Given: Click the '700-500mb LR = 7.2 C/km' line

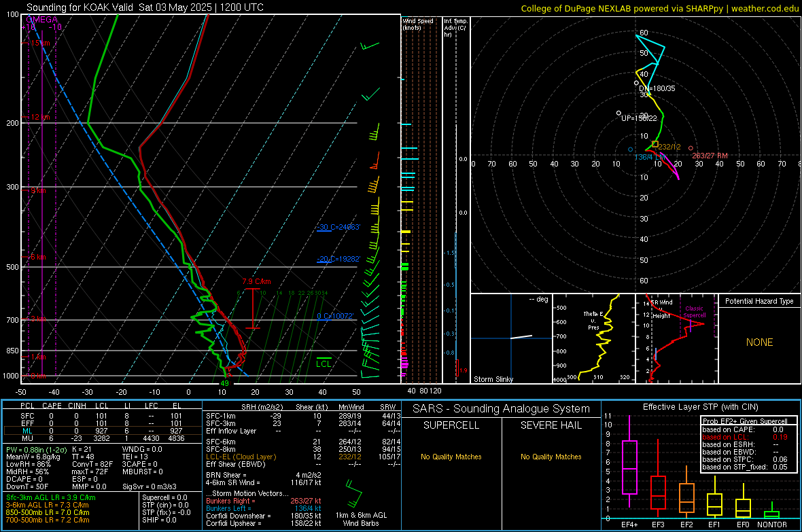Looking at the screenshot, I should [48, 520].
